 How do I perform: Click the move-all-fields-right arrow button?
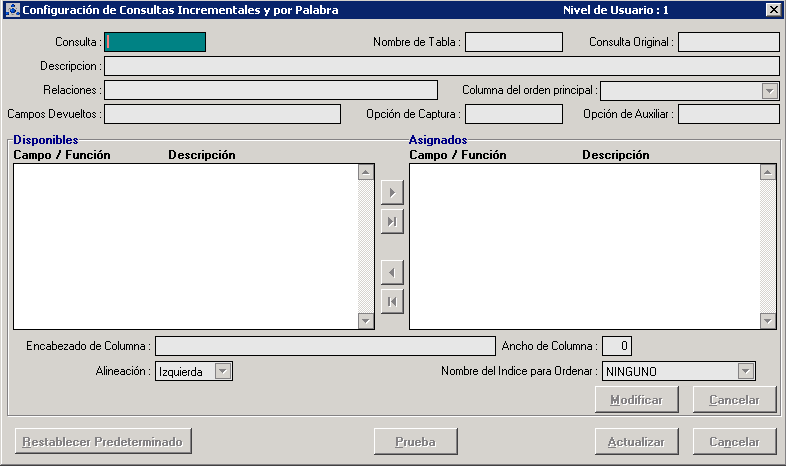coord(392,221)
